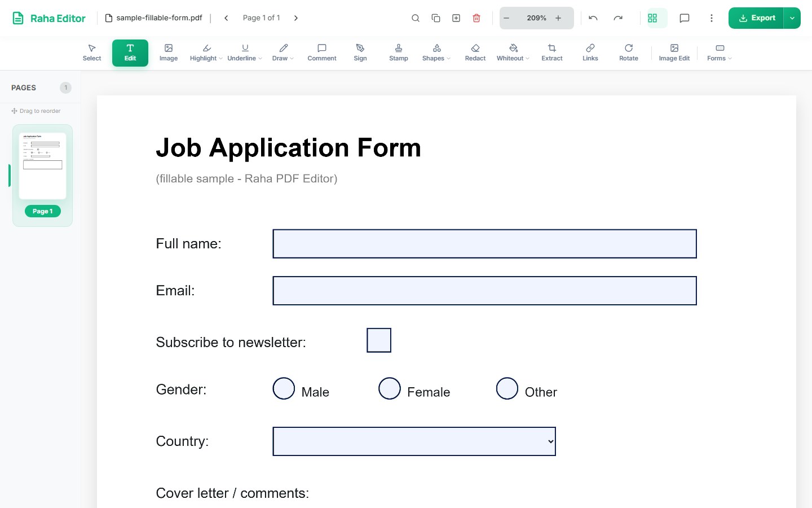Select the Underline tool
This screenshot has width=812, height=508.
click(242, 53)
